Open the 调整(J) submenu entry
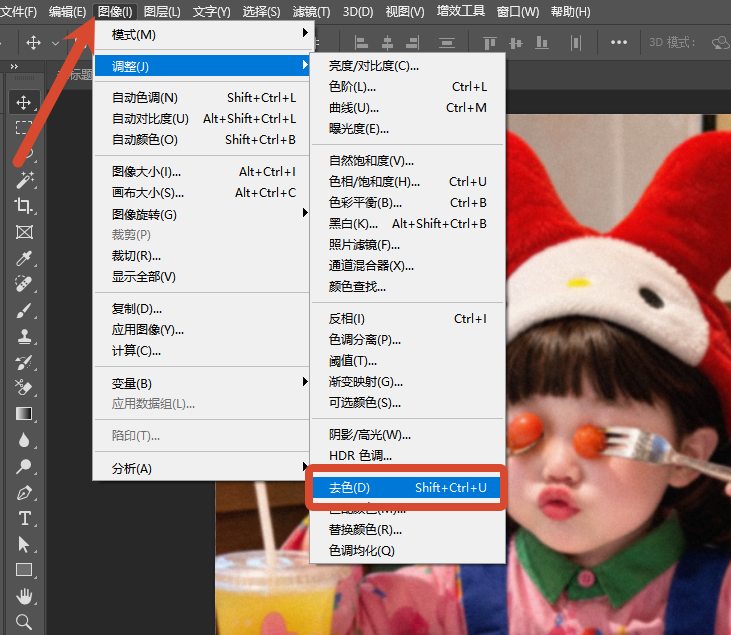 point(201,66)
